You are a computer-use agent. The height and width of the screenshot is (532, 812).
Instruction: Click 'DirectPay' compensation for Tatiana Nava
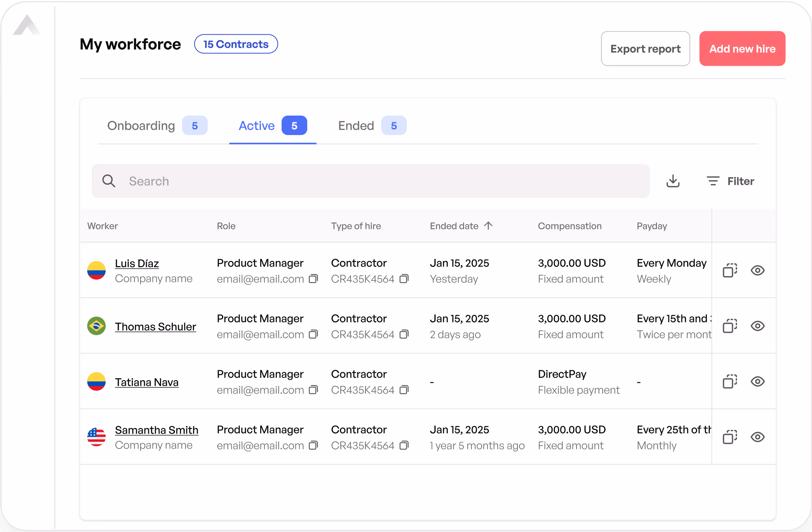point(562,374)
